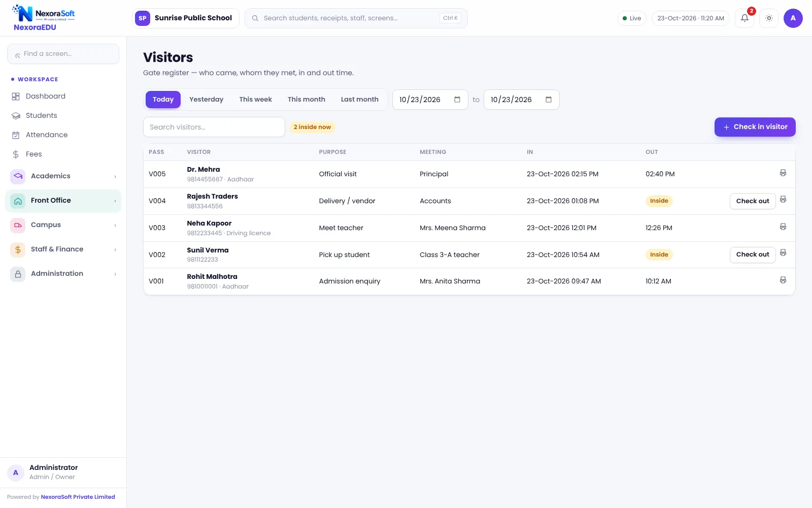Click the Admission enquiry purpose cell
Screen dimensions: 812x508
click(349, 281)
